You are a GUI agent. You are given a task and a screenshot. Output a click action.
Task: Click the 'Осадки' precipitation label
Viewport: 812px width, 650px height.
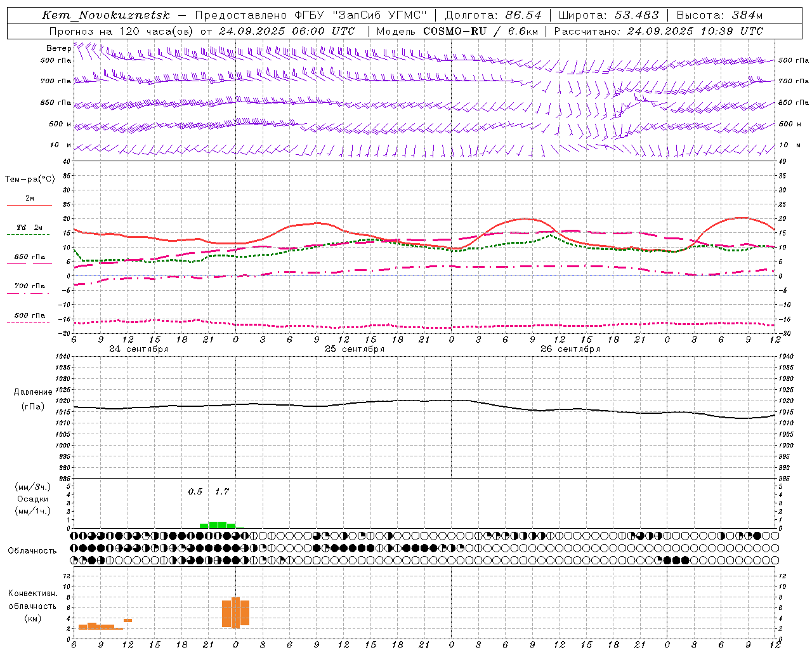(33, 499)
